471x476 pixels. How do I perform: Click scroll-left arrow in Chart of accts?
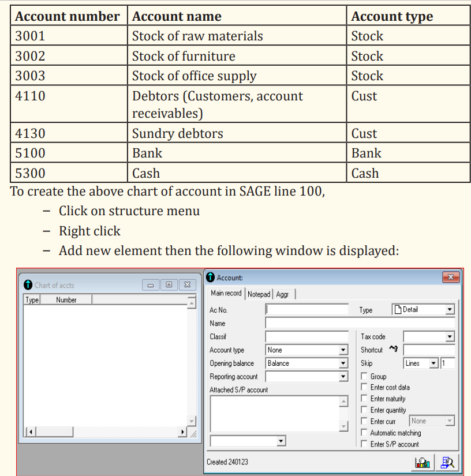click(x=31, y=432)
